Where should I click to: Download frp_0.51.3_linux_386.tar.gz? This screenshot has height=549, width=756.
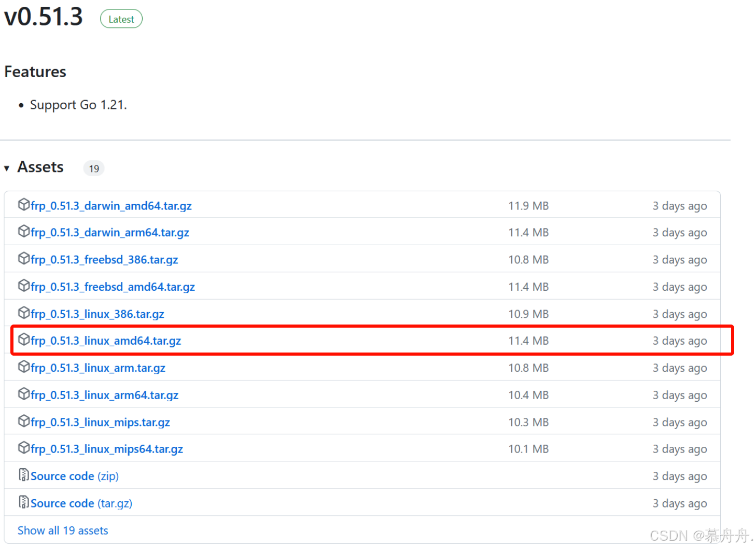97,314
